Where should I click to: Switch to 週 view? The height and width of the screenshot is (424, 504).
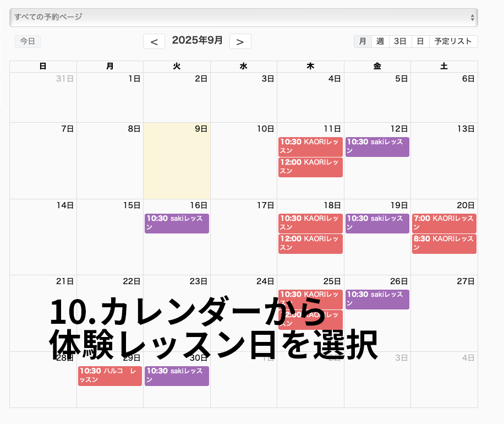pyautogui.click(x=380, y=41)
